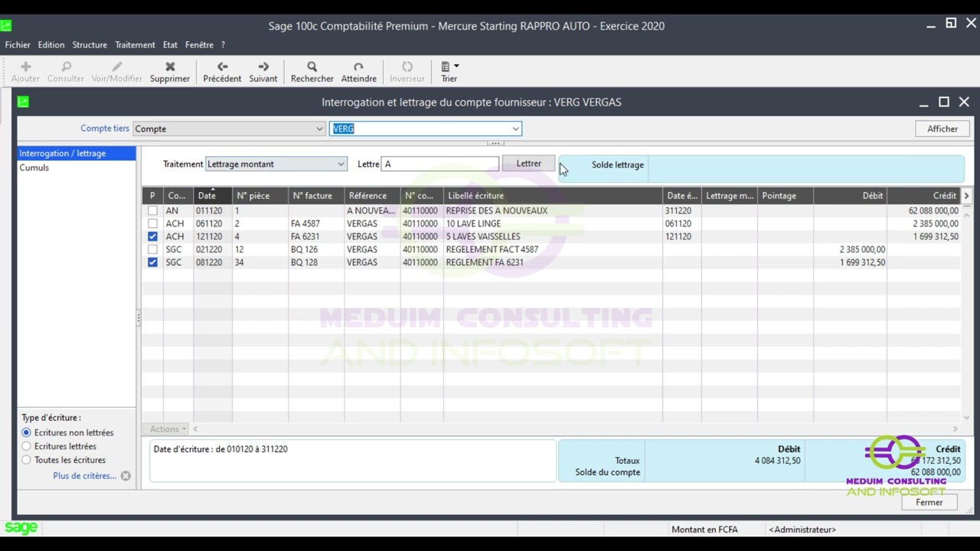Click the Lettrer button
Screen dimensions: 980x551
[x=528, y=164]
